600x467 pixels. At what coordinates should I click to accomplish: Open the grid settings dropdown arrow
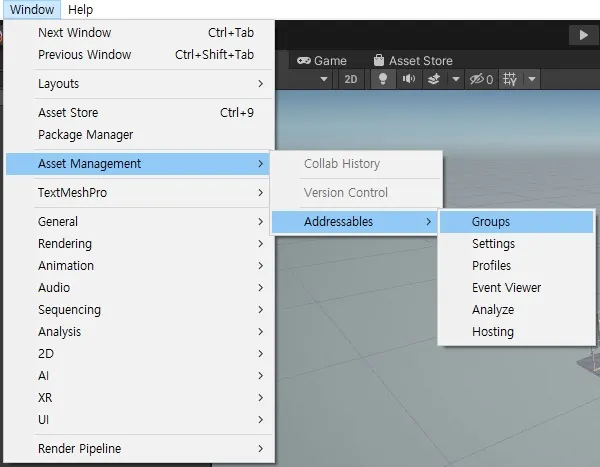click(532, 79)
